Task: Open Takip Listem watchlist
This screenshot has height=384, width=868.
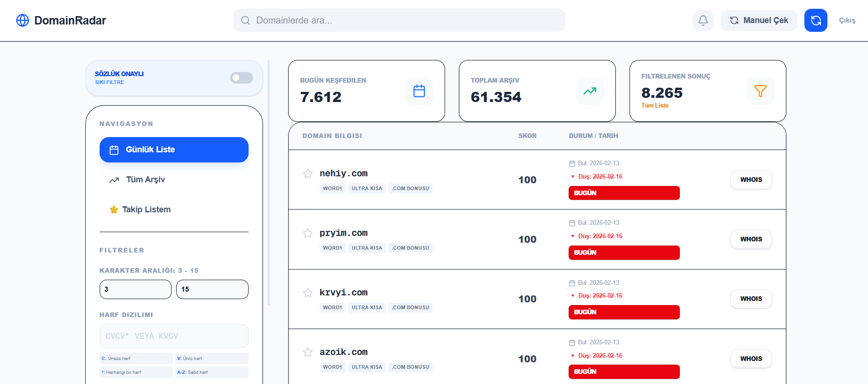Action: 146,210
